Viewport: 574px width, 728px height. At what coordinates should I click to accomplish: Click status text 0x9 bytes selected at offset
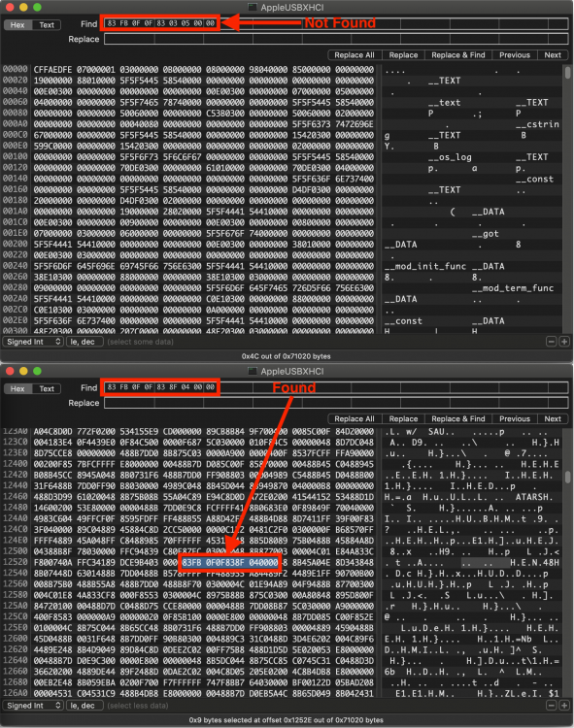[x=287, y=720]
